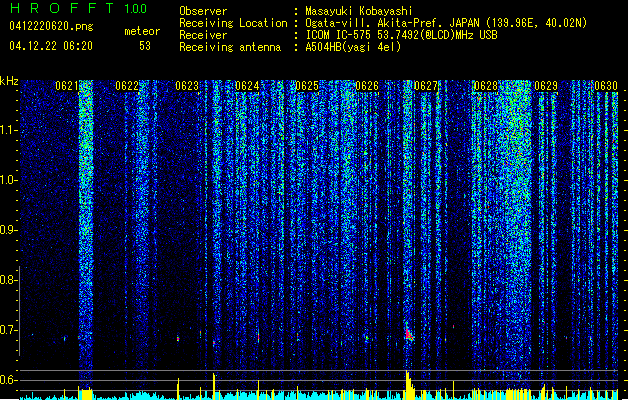Click the HROFFT 1.0.0 title text
This screenshot has width=629, height=400.
(78, 8)
